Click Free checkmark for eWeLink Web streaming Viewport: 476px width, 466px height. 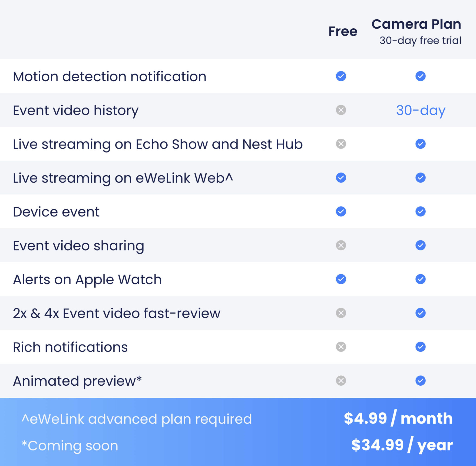tap(341, 178)
